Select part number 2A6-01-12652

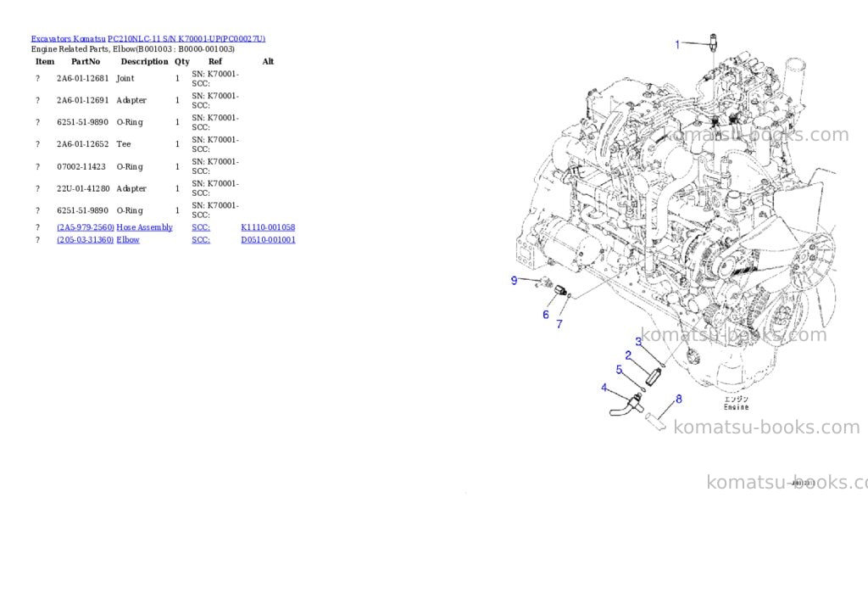[83, 144]
